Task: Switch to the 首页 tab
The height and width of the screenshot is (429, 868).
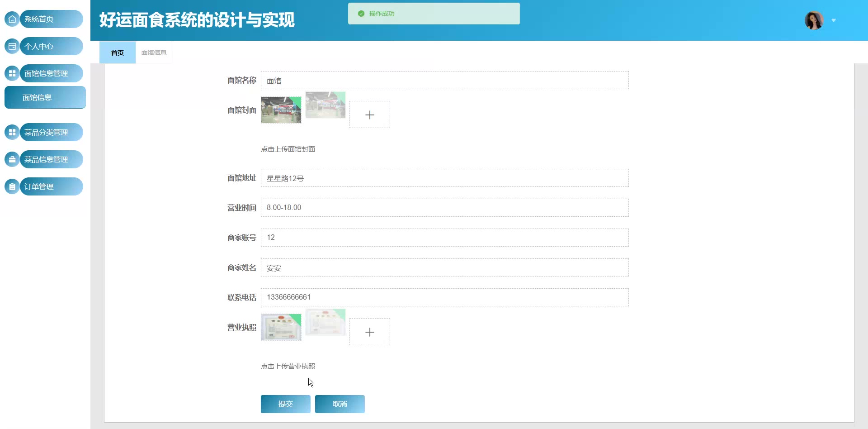Action: (118, 52)
